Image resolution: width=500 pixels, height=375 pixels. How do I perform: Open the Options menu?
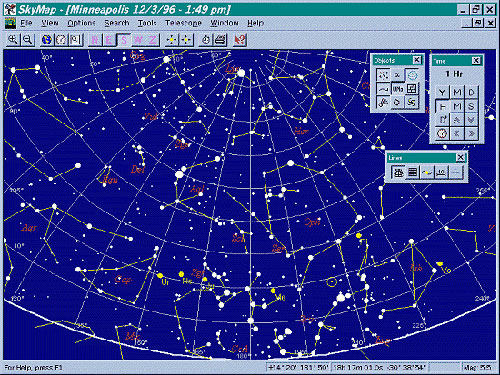(x=81, y=23)
